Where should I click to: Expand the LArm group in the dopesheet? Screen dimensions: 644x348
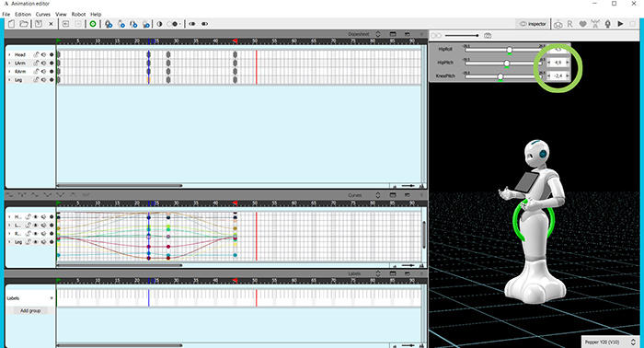tap(9, 63)
